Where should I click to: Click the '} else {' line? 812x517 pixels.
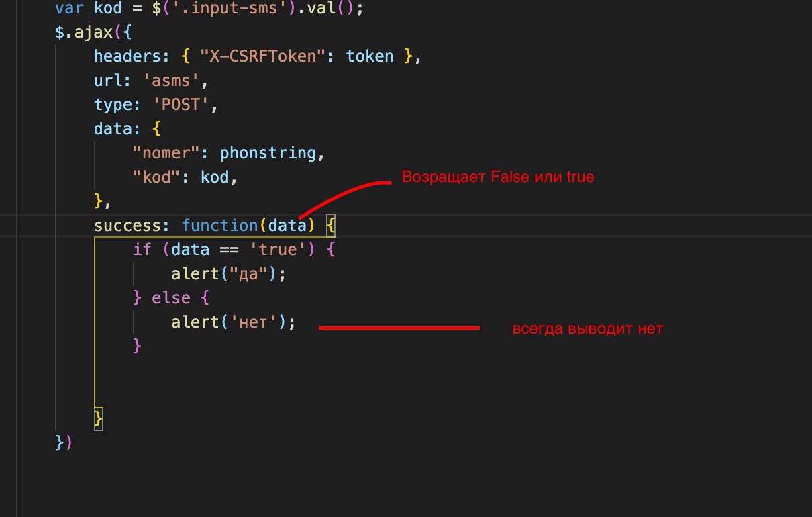point(171,298)
